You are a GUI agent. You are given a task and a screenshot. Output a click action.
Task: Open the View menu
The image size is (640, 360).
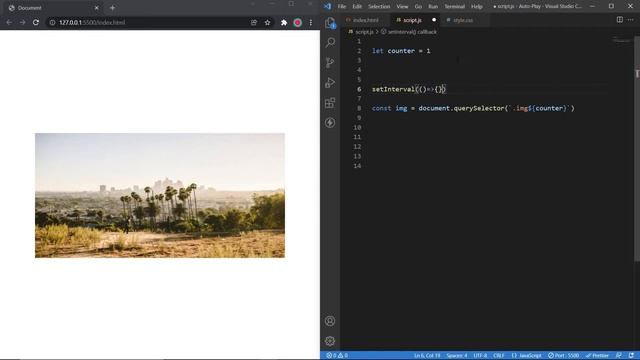point(402,7)
